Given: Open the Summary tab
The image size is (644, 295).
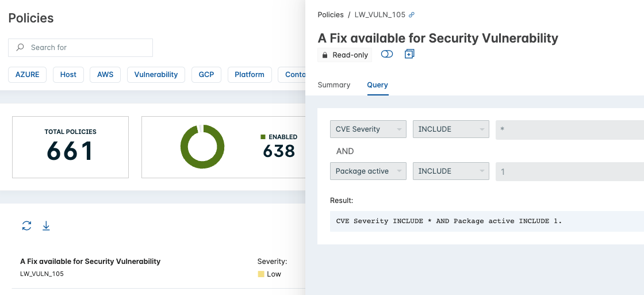Looking at the screenshot, I should (x=334, y=85).
